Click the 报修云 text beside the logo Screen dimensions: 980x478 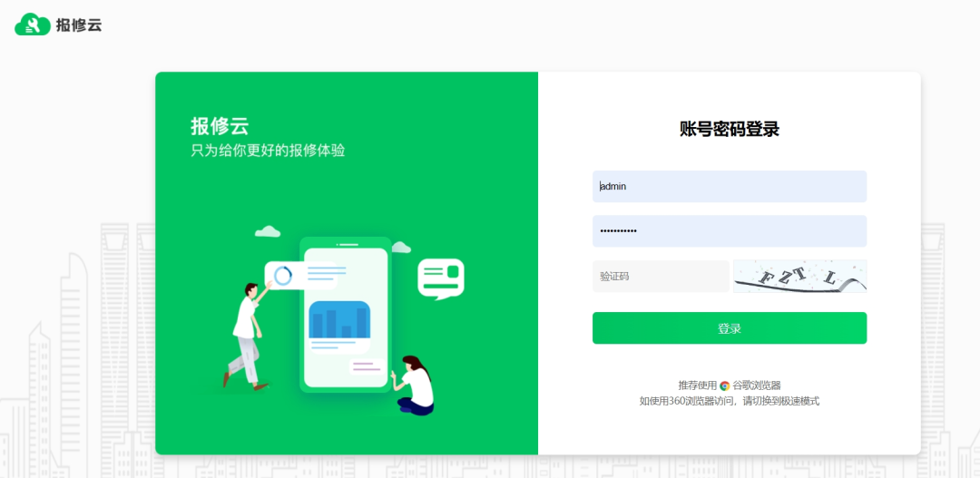tap(78, 25)
